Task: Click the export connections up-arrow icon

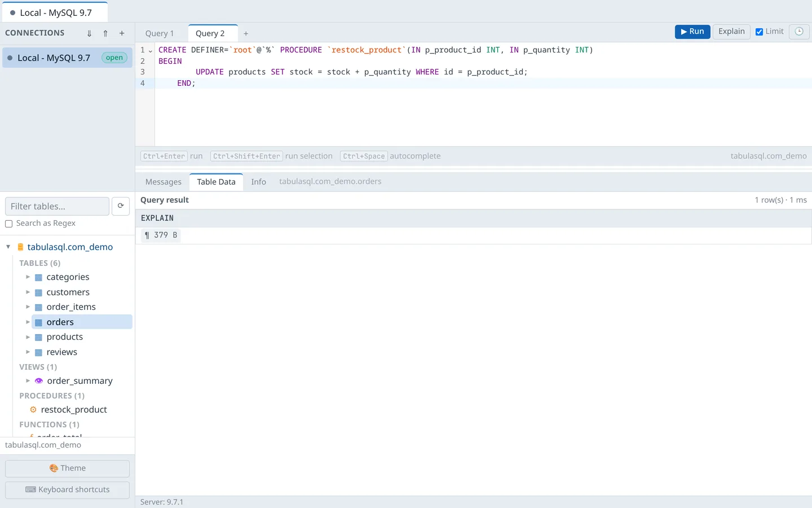Action: click(105, 33)
